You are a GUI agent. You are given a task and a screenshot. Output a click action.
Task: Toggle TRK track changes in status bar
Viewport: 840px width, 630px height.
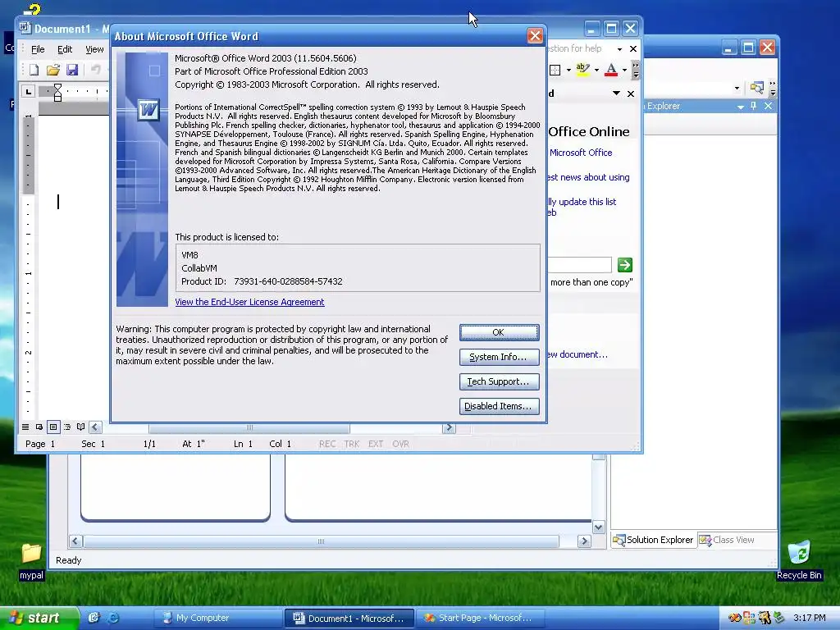click(352, 444)
